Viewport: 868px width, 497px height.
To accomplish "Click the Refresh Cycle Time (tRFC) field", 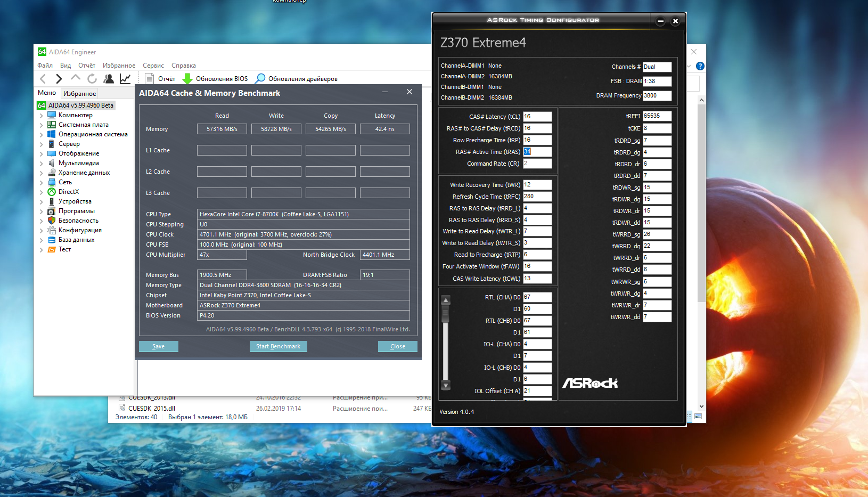I will pos(537,197).
